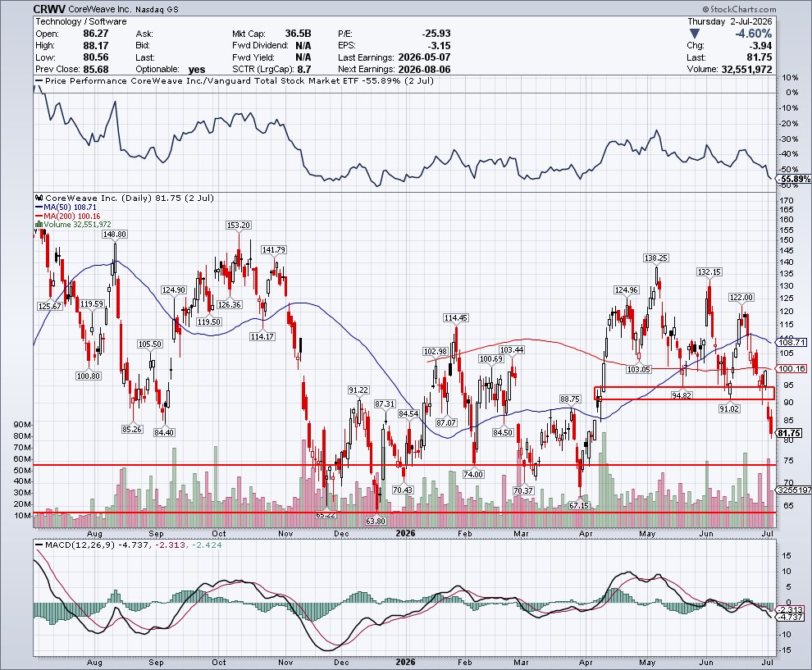Screen dimensions: 812x670
Task: Click the MA(50) 108.71 legend entry
Action: [x=66, y=207]
